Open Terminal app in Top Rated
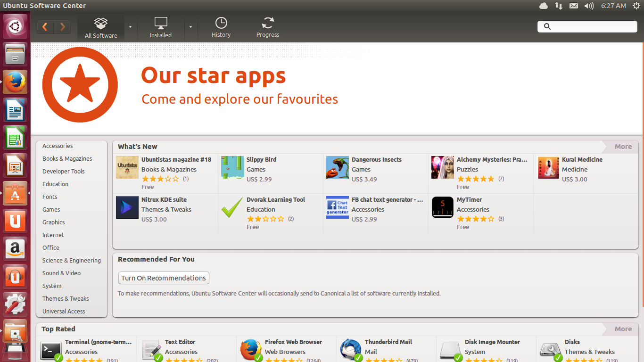 click(86, 349)
